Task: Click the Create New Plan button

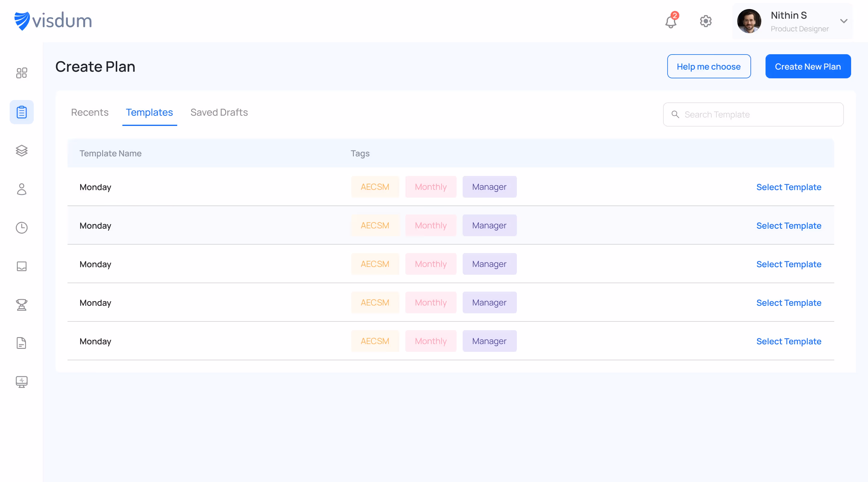Action: tap(808, 66)
